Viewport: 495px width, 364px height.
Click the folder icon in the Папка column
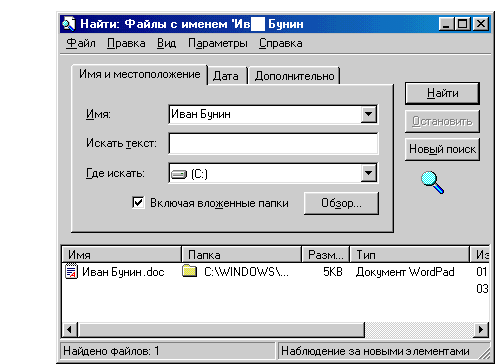point(189,271)
